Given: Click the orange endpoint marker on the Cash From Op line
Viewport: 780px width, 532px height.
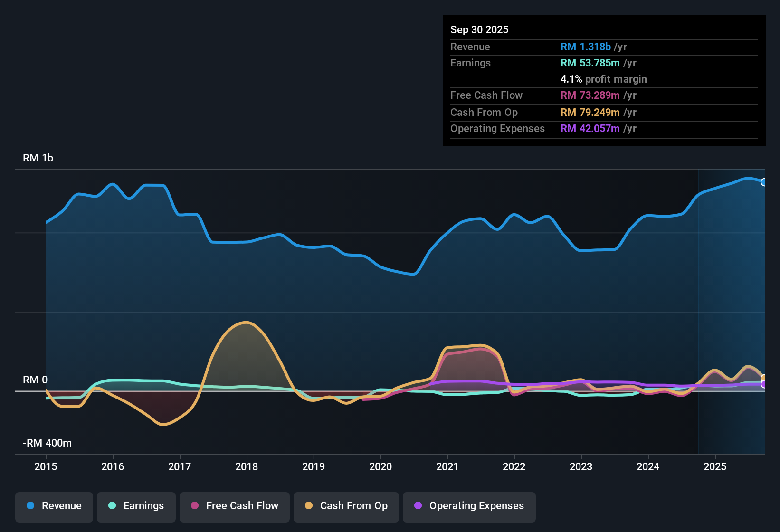Looking at the screenshot, I should (764, 376).
